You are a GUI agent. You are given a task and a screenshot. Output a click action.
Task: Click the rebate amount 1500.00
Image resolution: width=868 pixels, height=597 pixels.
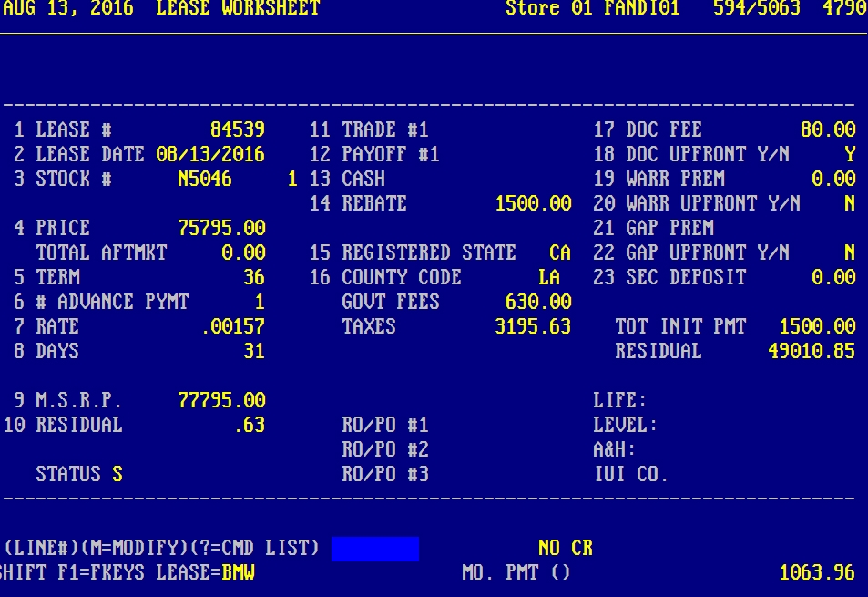click(x=534, y=203)
